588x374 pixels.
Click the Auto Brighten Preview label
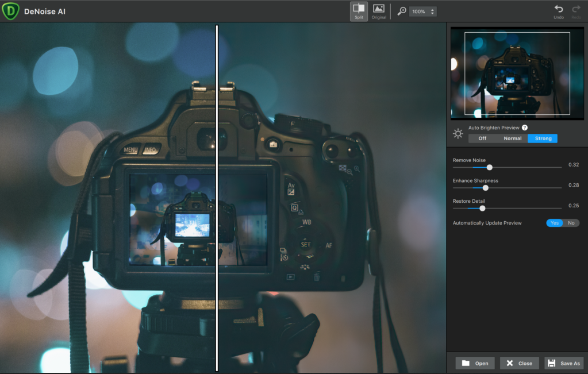coord(494,128)
